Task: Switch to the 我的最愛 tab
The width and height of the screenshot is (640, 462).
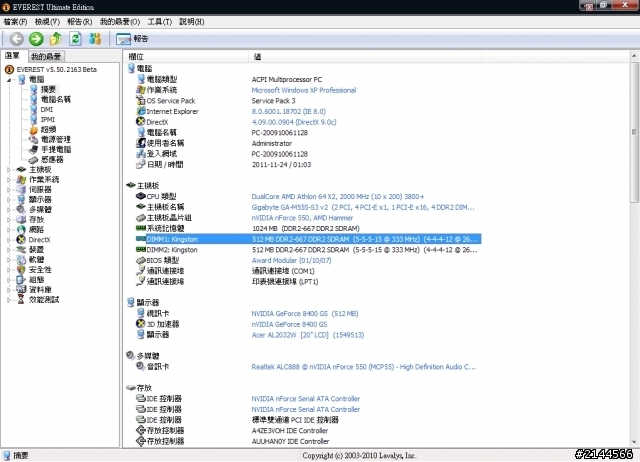Action: (46, 56)
